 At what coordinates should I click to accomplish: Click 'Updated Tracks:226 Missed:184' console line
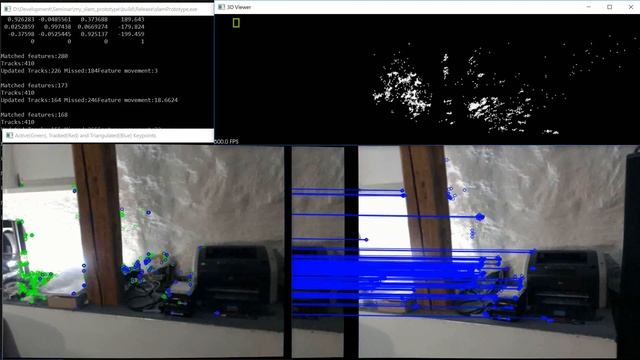pyautogui.click(x=79, y=71)
